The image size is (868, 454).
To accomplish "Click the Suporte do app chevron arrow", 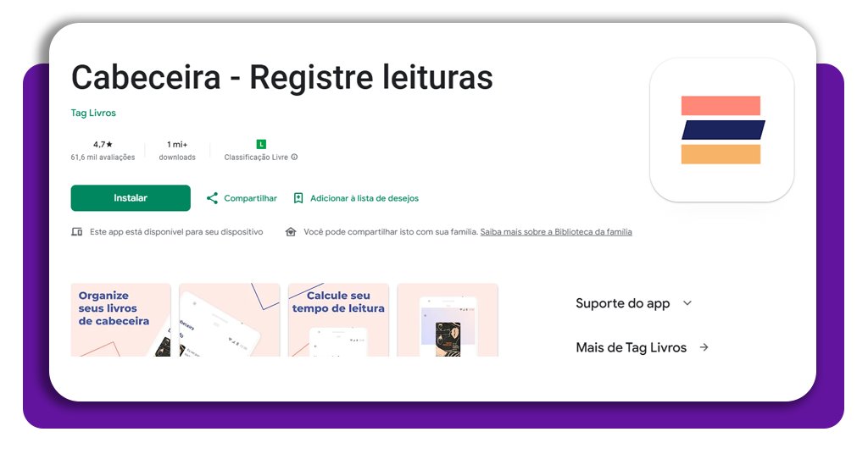I will pos(687,303).
